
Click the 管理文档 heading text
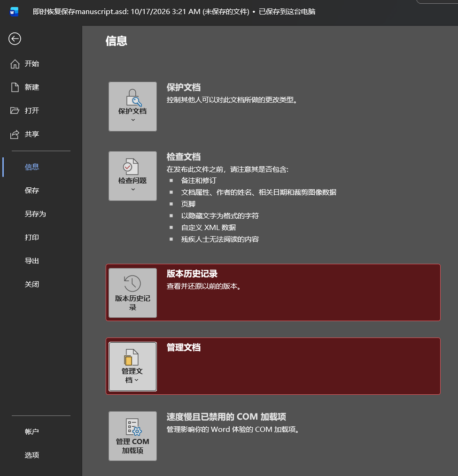point(184,347)
